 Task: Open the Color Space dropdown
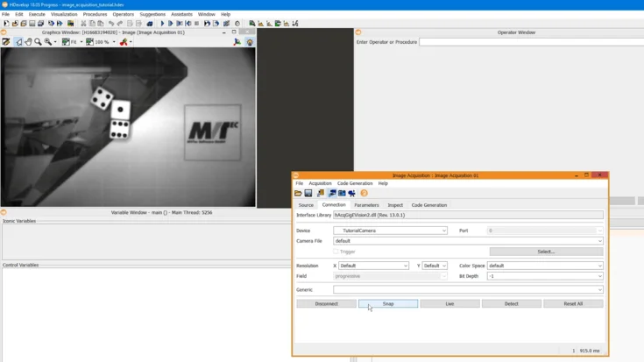(544, 266)
